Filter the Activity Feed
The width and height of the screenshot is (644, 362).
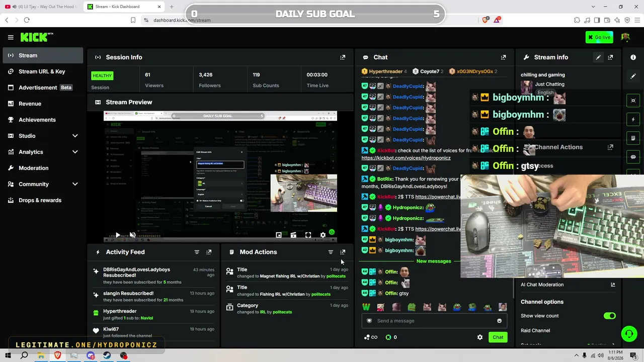(x=197, y=252)
